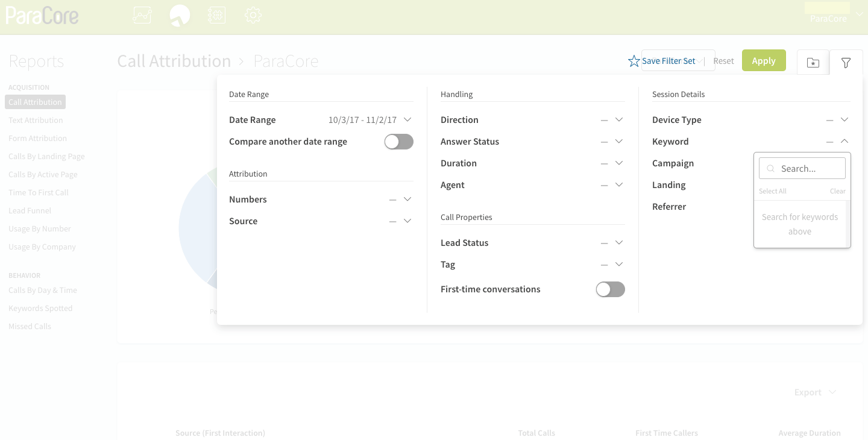This screenshot has width=868, height=440.
Task: Click the Average Duration column header
Action: coord(810,433)
